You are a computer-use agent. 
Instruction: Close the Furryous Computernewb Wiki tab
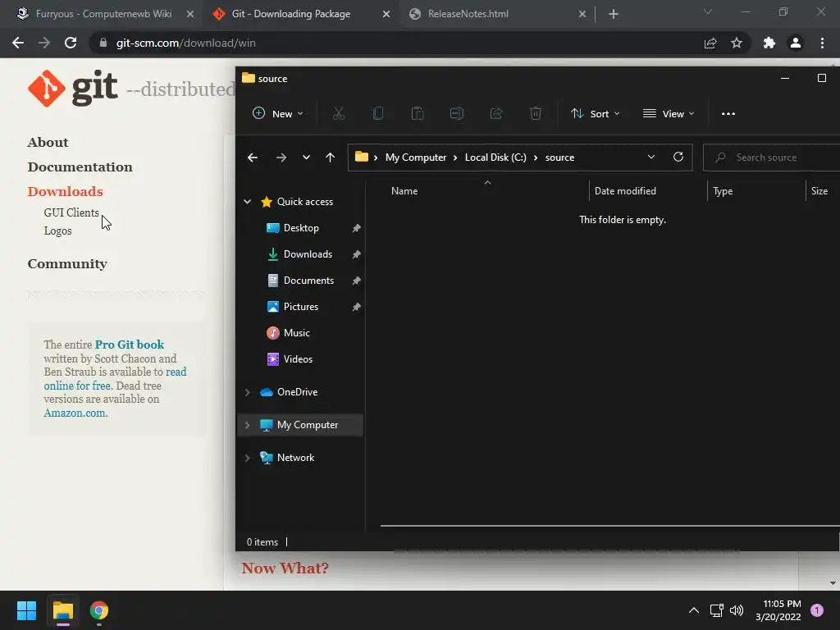[190, 15]
